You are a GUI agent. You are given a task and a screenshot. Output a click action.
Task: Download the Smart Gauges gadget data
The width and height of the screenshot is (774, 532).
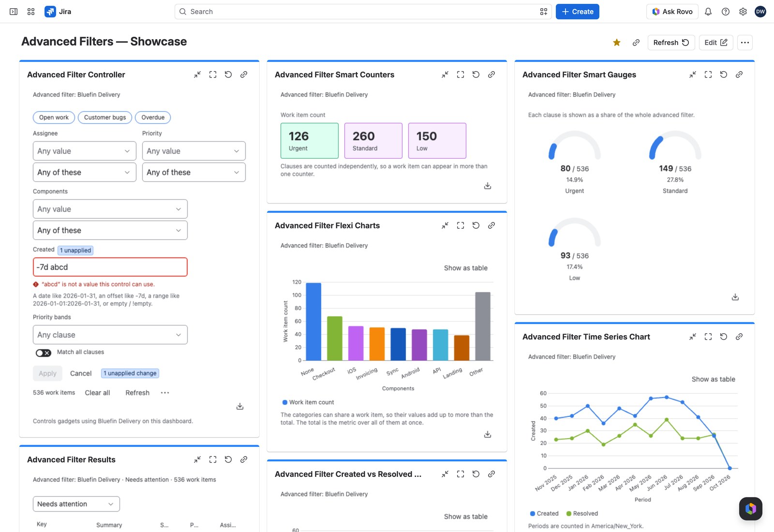735,297
